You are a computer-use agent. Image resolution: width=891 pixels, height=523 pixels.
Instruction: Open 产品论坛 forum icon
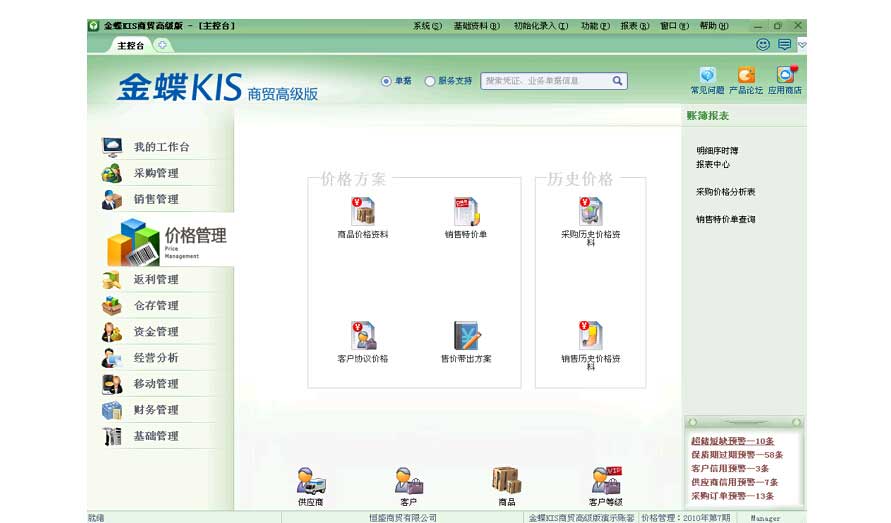coord(746,76)
